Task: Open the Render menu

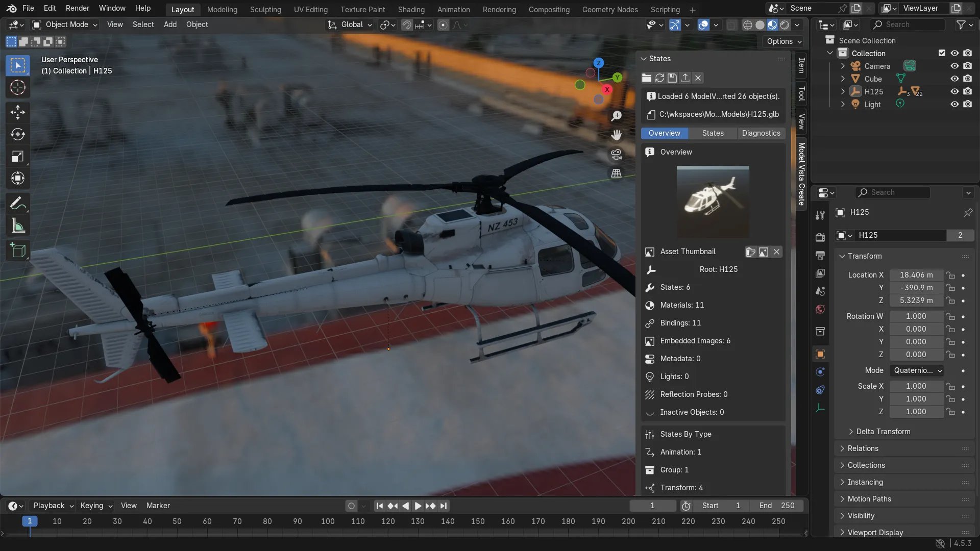Action: (78, 8)
